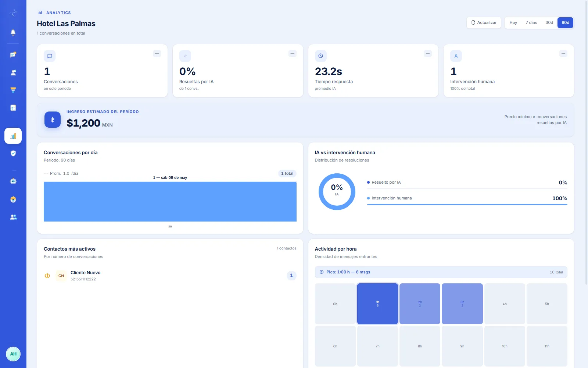Open the robot bot sidebar icon
Image resolution: width=588 pixels, height=368 pixels.
[13, 181]
